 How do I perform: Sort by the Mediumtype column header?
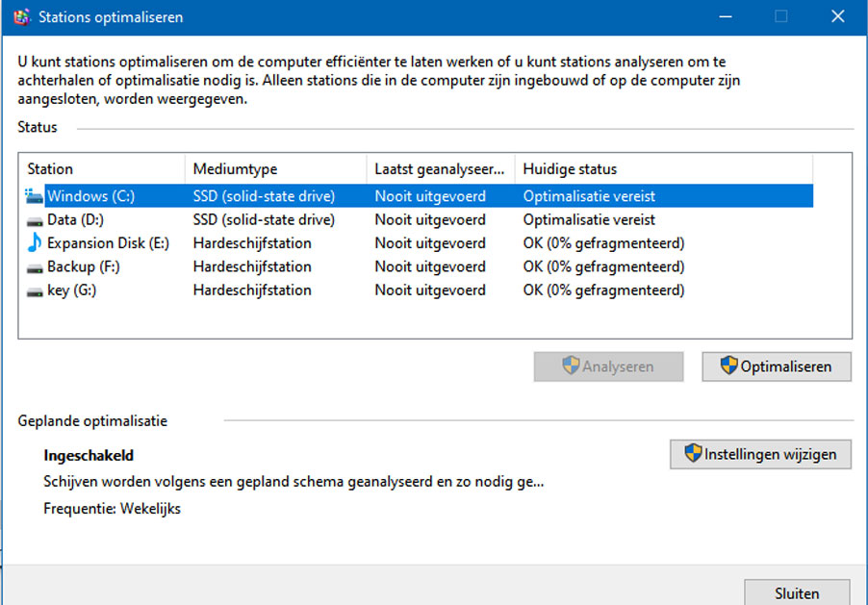point(275,169)
